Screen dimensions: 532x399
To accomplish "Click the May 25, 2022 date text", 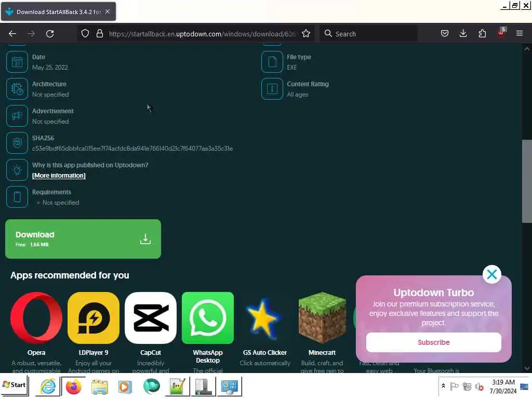I will pos(50,67).
